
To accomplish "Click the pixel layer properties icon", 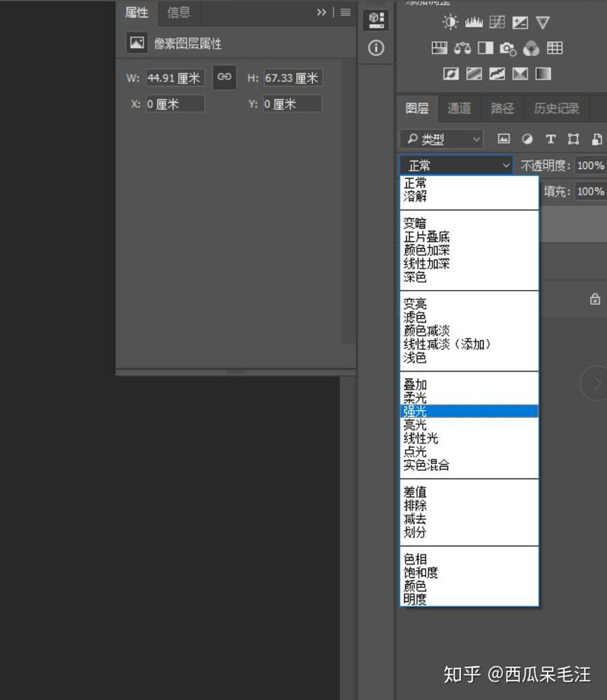I will (136, 43).
